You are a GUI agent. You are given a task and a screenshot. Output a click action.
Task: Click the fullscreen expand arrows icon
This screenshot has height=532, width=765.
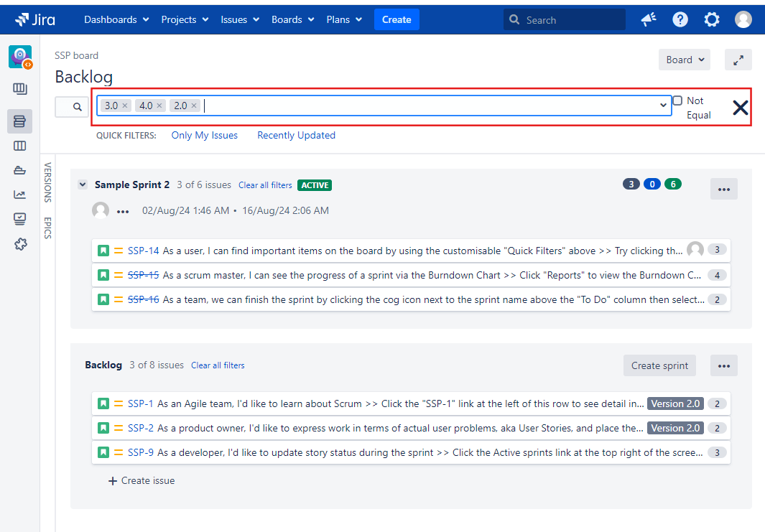click(738, 60)
